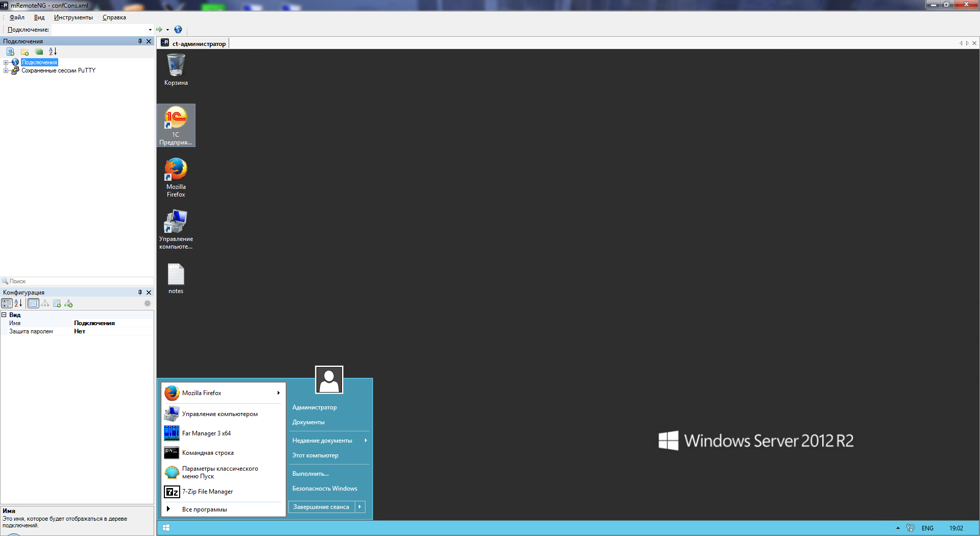Collapse the Вид property category
The width and height of the screenshot is (980, 536).
click(4, 315)
